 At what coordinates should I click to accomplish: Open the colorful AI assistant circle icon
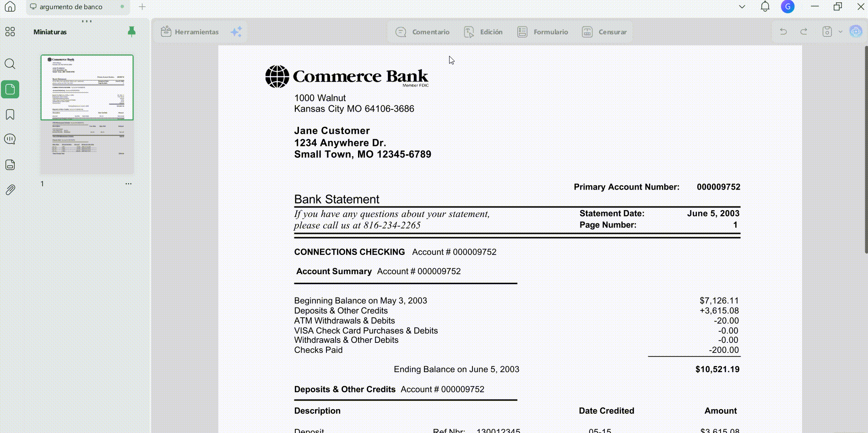856,32
